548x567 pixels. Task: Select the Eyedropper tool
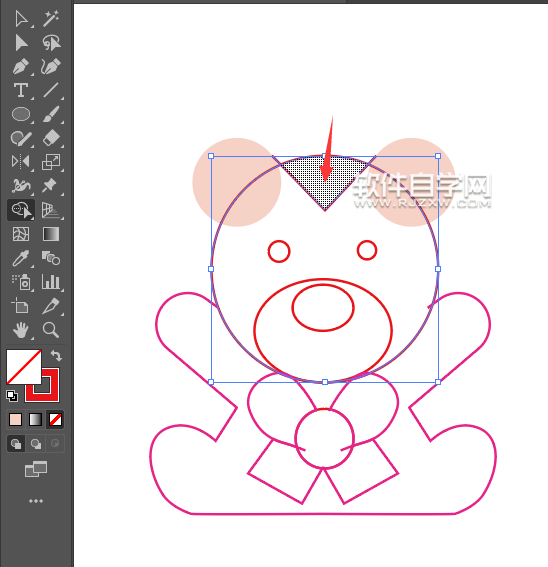click(x=21, y=258)
